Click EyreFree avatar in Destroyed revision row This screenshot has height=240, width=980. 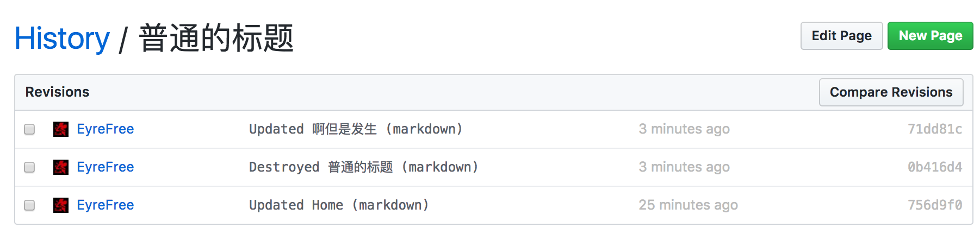tap(61, 167)
